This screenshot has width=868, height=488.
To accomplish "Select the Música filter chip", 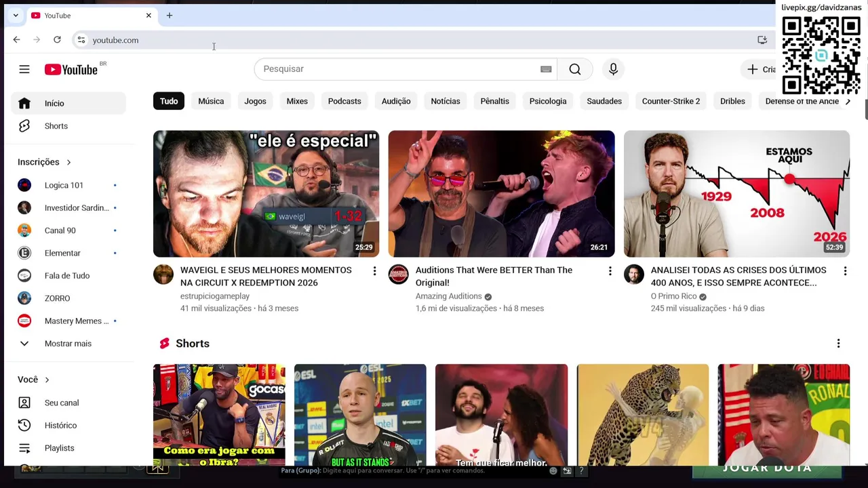I will click(x=211, y=101).
